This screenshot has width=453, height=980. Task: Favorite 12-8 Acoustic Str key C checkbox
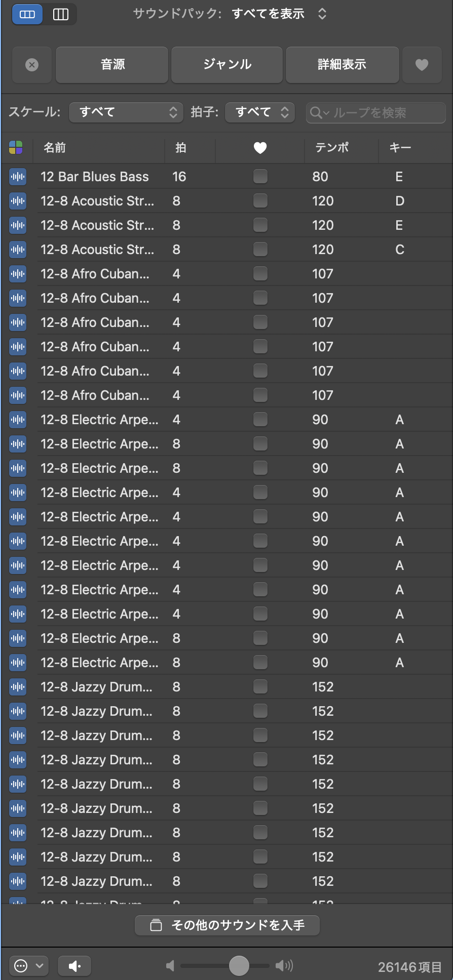coord(260,250)
